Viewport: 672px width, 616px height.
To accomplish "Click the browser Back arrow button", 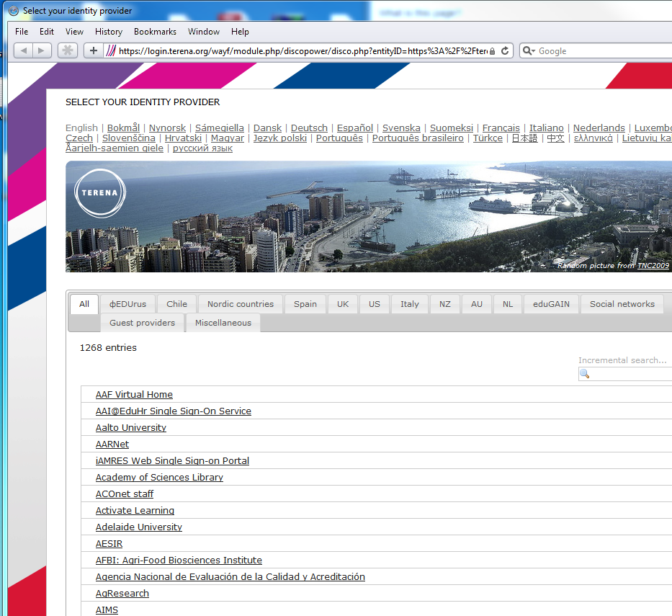I will pyautogui.click(x=23, y=50).
